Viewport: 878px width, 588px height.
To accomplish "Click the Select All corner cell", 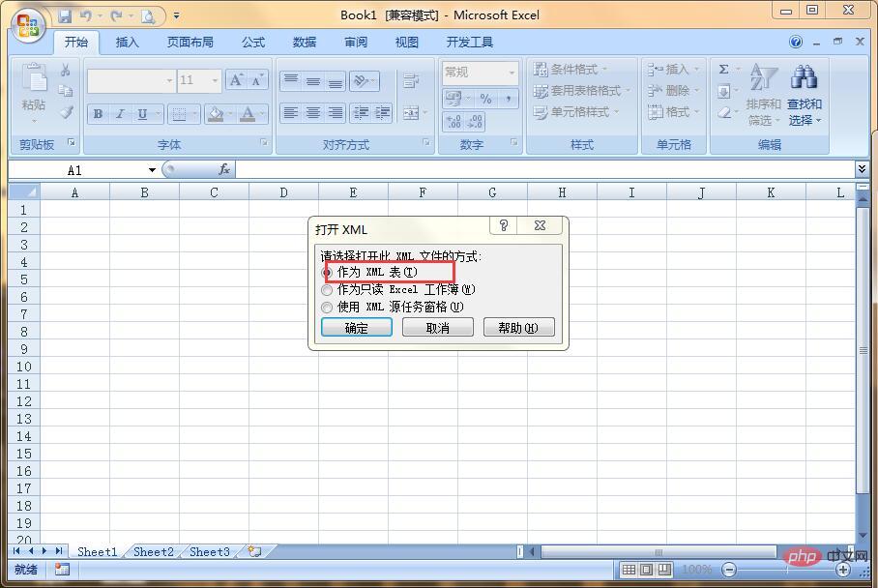I will click(24, 192).
